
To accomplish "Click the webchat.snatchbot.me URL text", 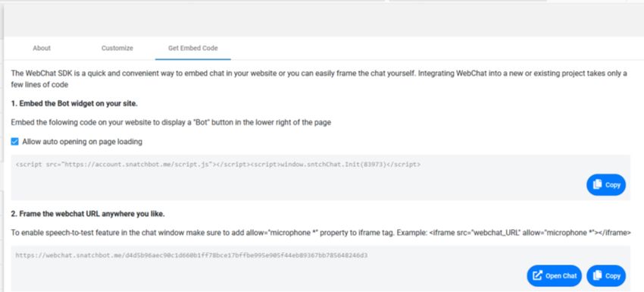I will point(192,256).
